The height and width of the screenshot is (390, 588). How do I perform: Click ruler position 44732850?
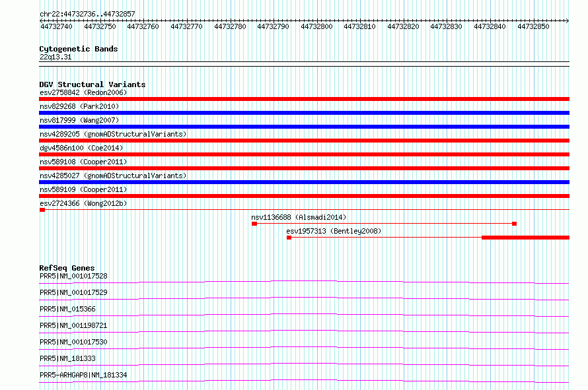533,26
